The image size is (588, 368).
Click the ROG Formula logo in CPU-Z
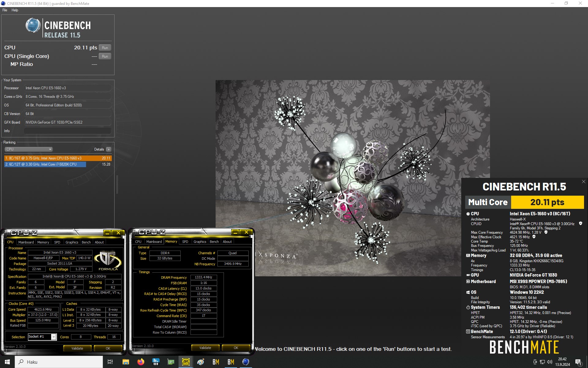108,260
